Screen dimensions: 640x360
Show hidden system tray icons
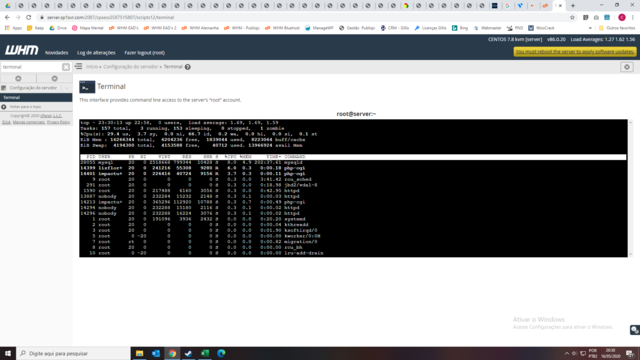pyautogui.click(x=567, y=353)
